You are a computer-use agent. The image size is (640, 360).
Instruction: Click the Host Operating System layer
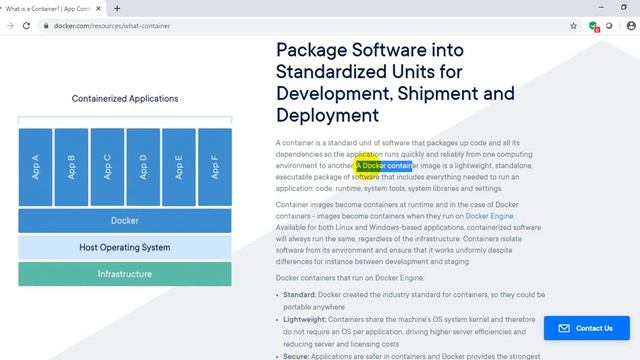(x=125, y=247)
